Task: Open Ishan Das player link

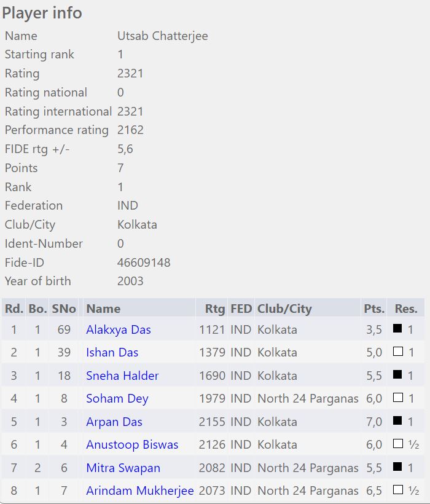Action: (112, 352)
